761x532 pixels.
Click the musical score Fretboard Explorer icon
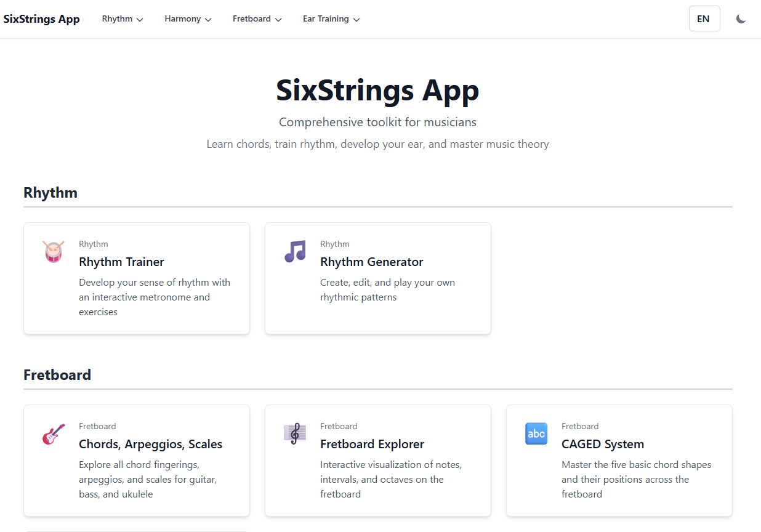(x=295, y=433)
